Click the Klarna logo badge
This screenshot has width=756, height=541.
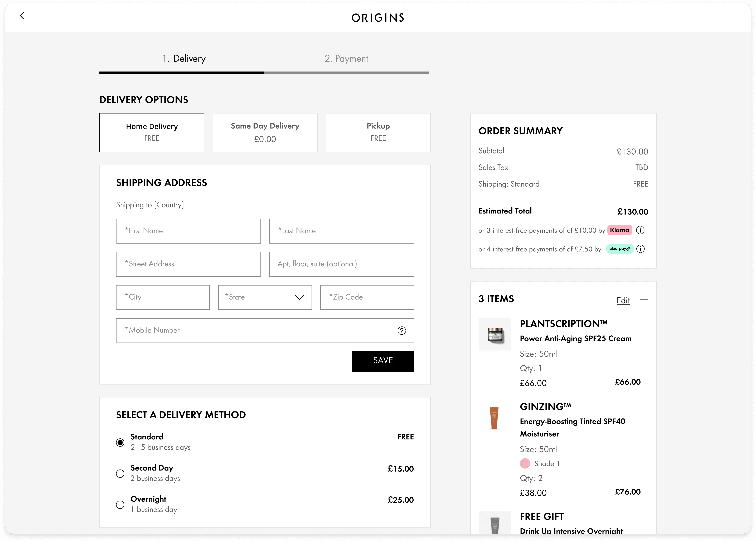619,230
